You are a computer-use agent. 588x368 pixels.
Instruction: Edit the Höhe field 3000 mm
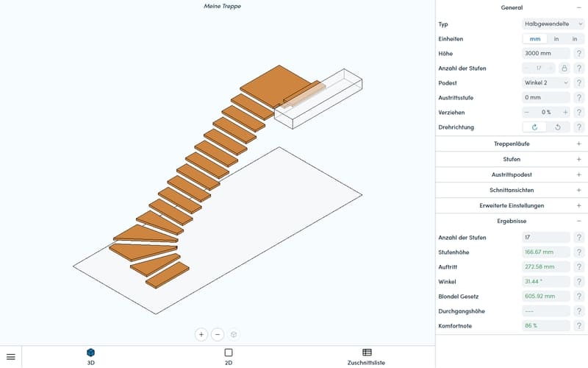pos(546,53)
